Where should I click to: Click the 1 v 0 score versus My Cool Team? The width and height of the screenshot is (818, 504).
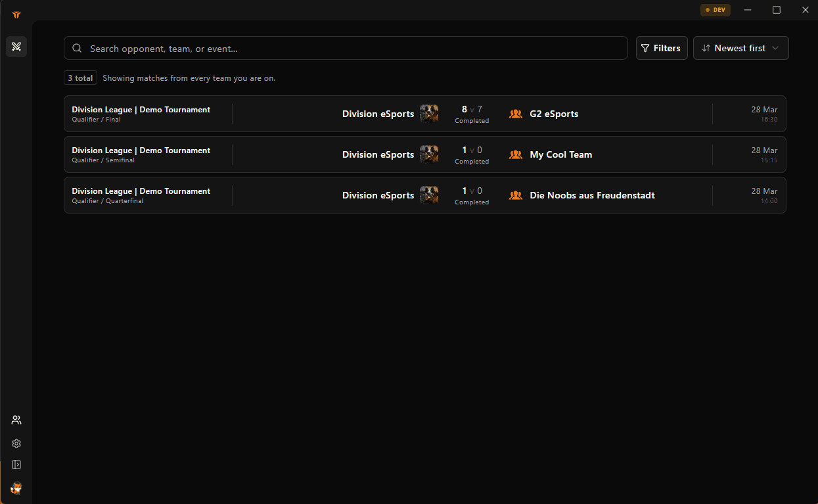472,150
